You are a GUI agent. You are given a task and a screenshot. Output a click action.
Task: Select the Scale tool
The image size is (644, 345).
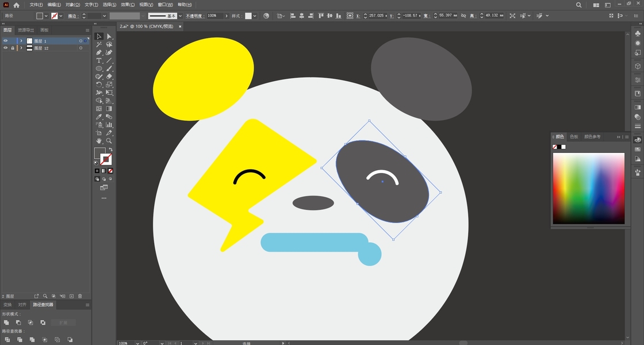pyautogui.click(x=109, y=85)
